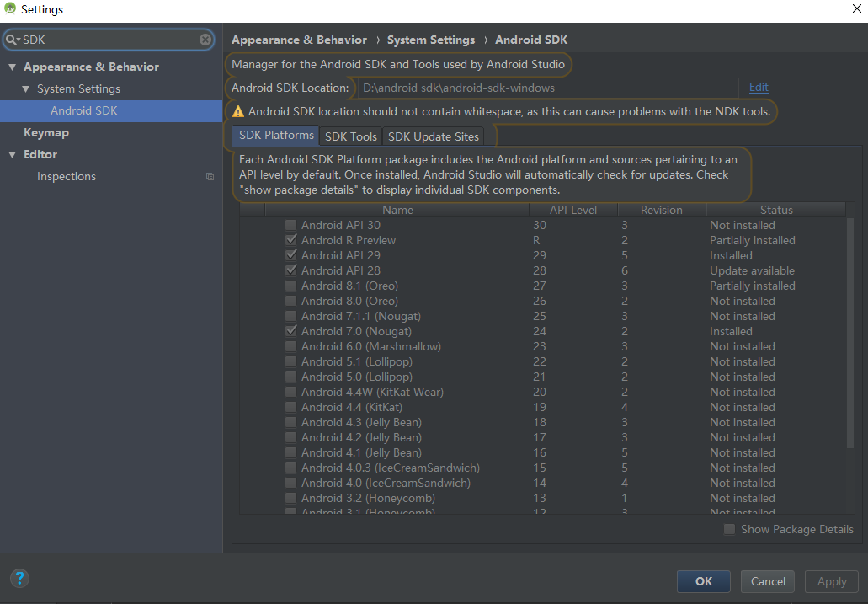Click the Edit link for SDK location
The height and width of the screenshot is (604, 868).
point(759,87)
